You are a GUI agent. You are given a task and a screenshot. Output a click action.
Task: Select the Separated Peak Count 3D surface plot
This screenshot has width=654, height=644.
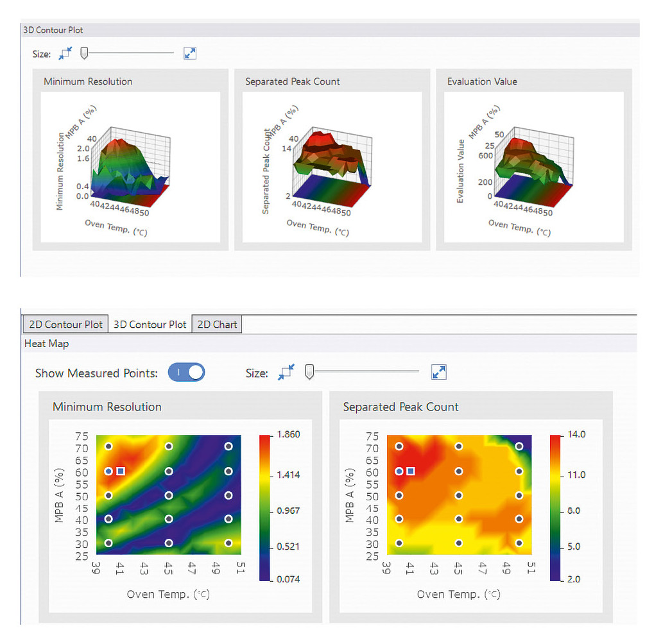point(332,167)
